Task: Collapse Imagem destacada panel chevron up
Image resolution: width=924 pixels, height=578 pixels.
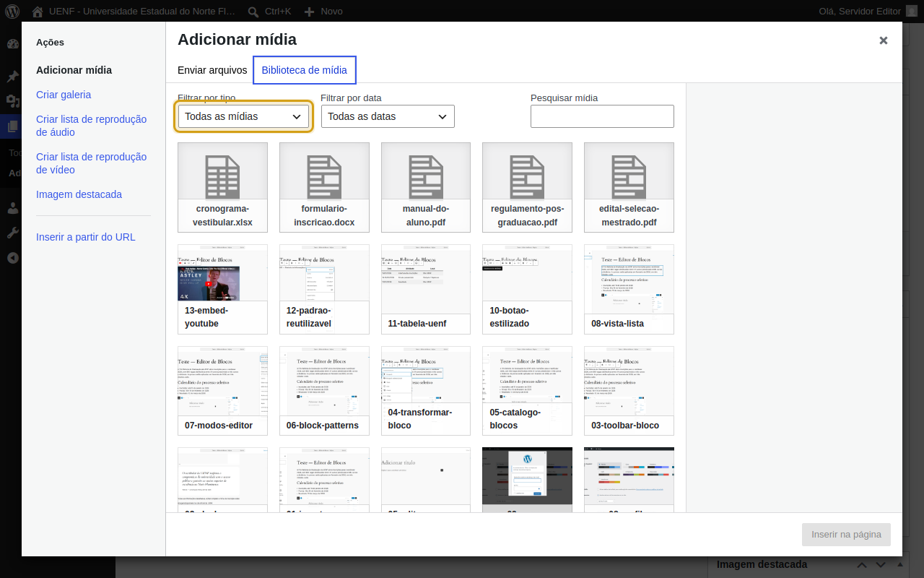Action: click(861, 565)
